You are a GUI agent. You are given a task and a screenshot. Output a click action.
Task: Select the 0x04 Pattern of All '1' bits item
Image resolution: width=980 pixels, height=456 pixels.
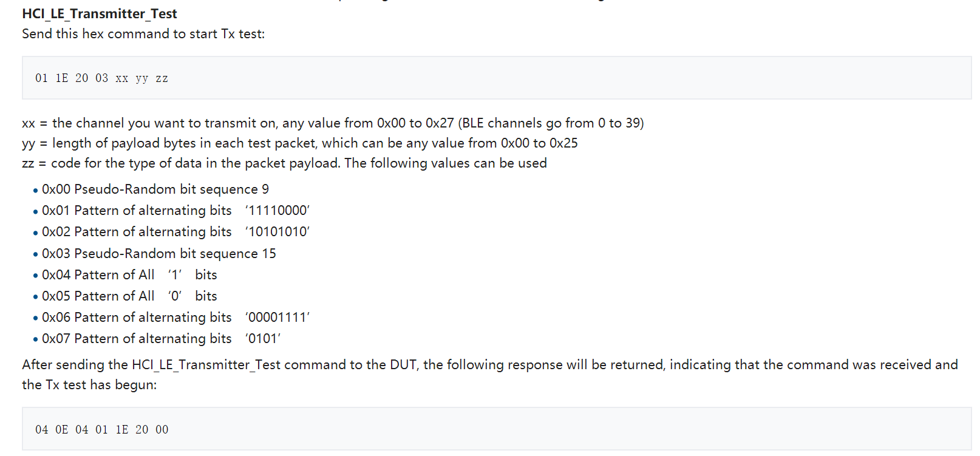point(129,275)
